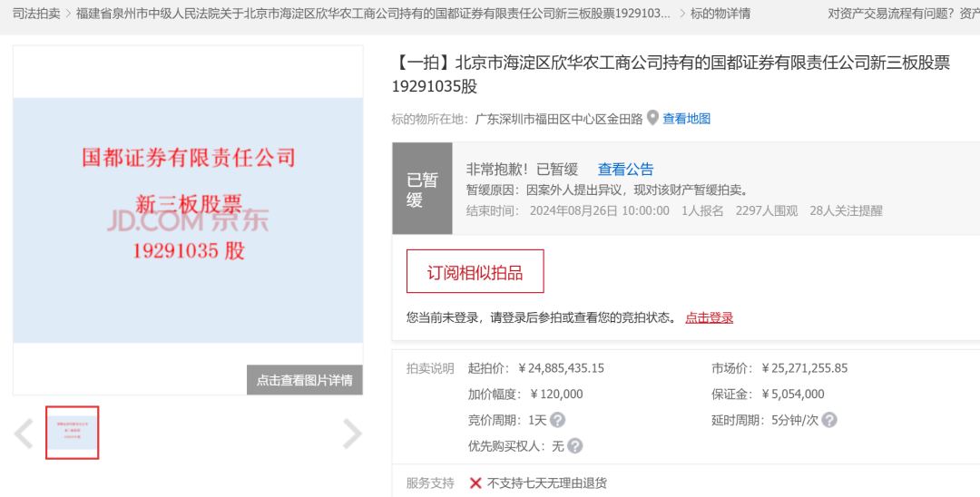Select the red-bordered image thumbnail
Screen dimensions: 980x497
click(73, 433)
